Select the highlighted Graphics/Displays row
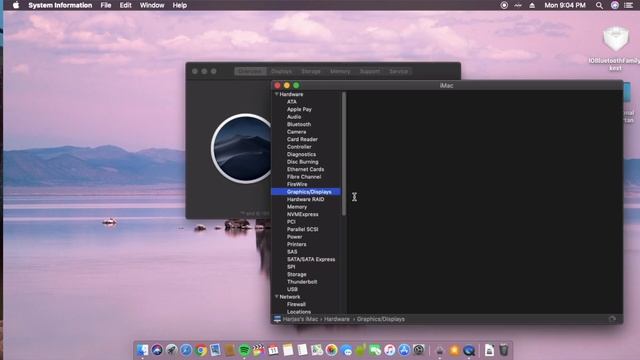This screenshot has width=640, height=360. click(306, 192)
